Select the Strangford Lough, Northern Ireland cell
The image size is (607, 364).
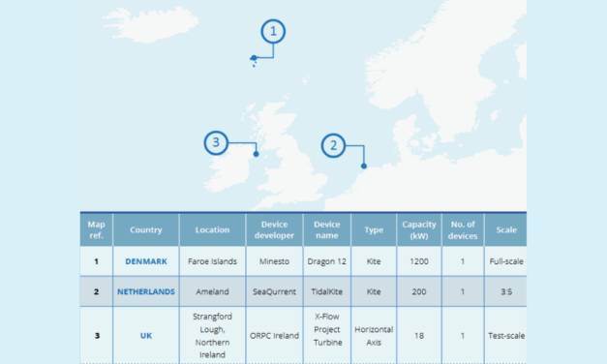(x=212, y=335)
